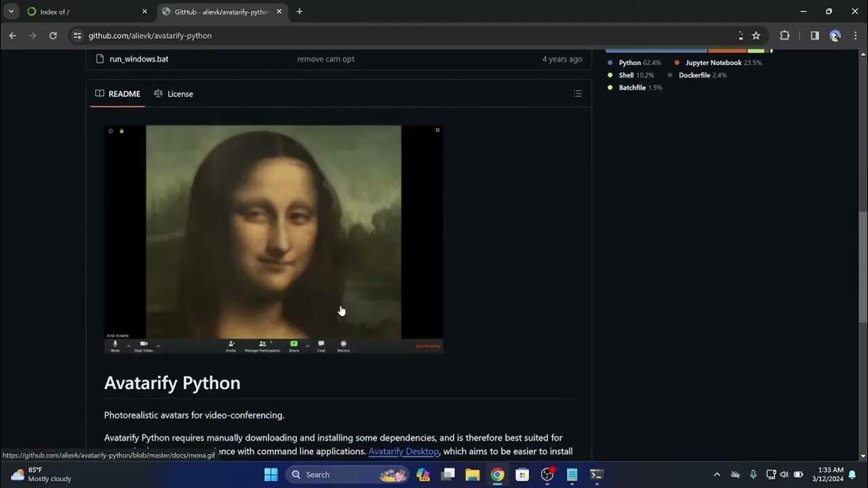Open Task View on the taskbar

coord(448,474)
